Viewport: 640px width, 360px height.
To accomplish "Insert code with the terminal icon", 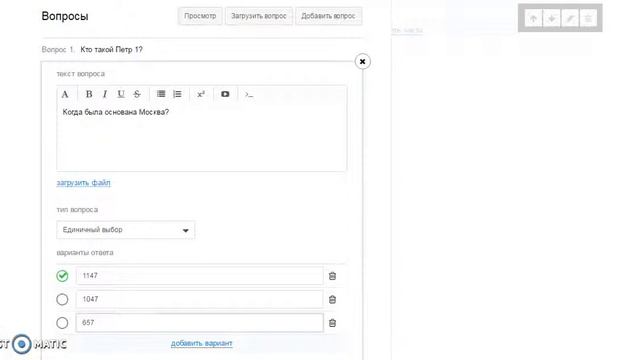I will (x=249, y=94).
